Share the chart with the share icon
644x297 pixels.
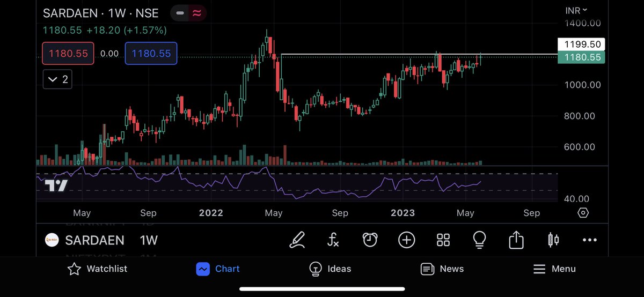(516, 240)
